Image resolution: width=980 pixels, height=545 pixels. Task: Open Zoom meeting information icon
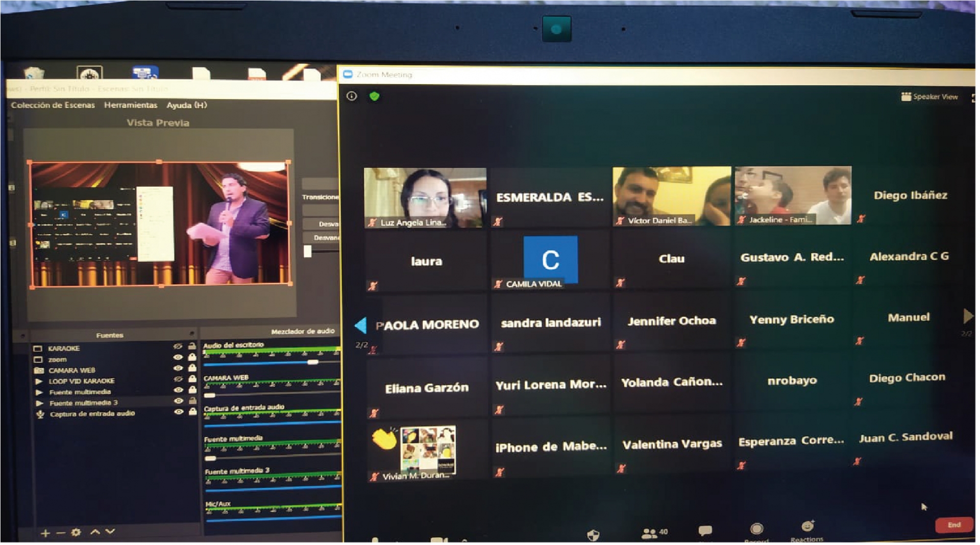352,96
